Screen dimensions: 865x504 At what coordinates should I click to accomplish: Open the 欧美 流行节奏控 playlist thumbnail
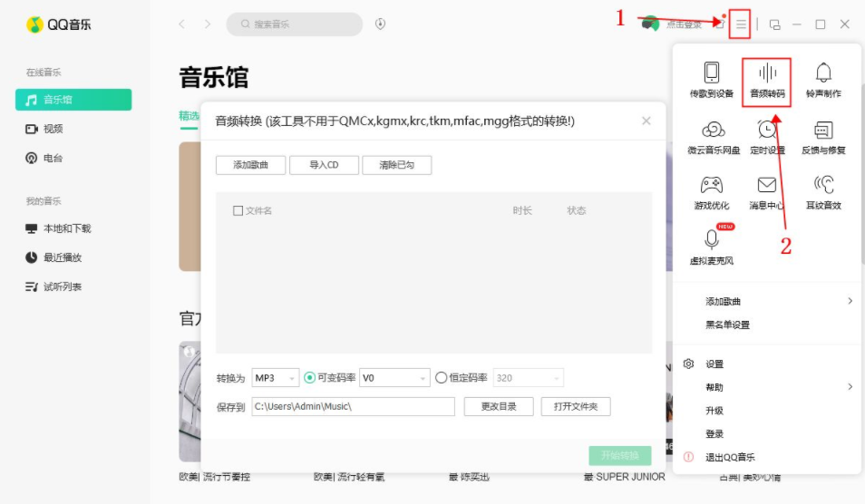click(x=190, y=402)
